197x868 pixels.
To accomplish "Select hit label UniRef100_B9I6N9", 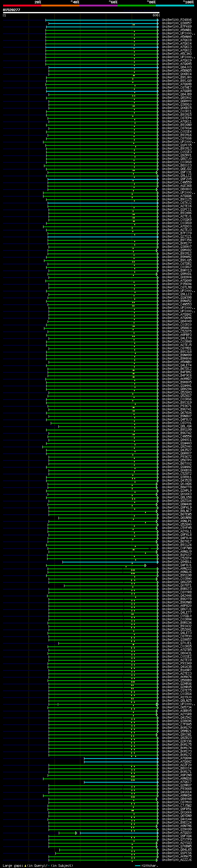I will pos(176,125).
